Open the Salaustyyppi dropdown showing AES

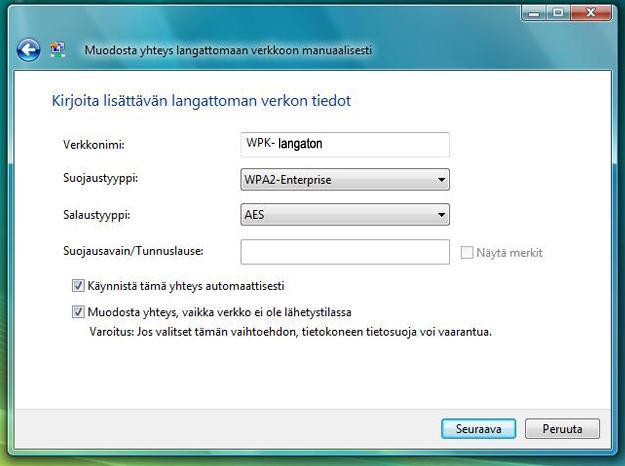tap(345, 214)
